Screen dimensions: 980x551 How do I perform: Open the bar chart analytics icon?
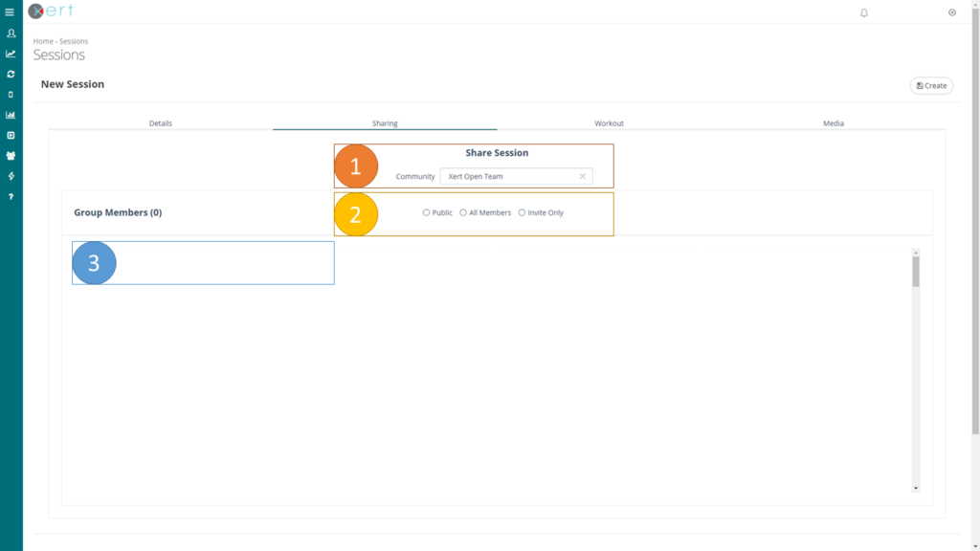(x=11, y=115)
